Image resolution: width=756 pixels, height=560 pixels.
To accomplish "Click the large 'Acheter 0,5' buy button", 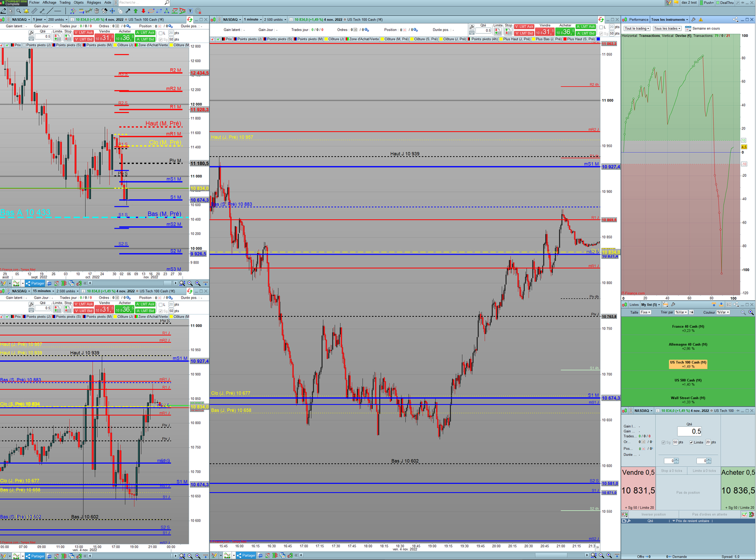I will (x=738, y=488).
